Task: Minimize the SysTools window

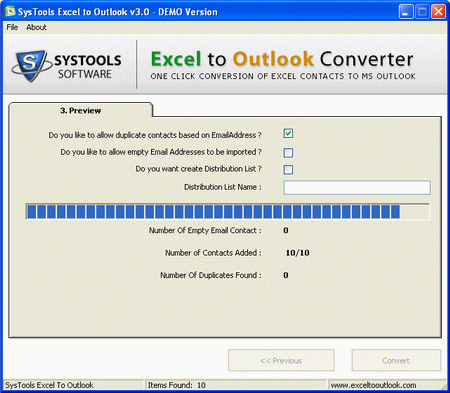Action: click(x=406, y=12)
